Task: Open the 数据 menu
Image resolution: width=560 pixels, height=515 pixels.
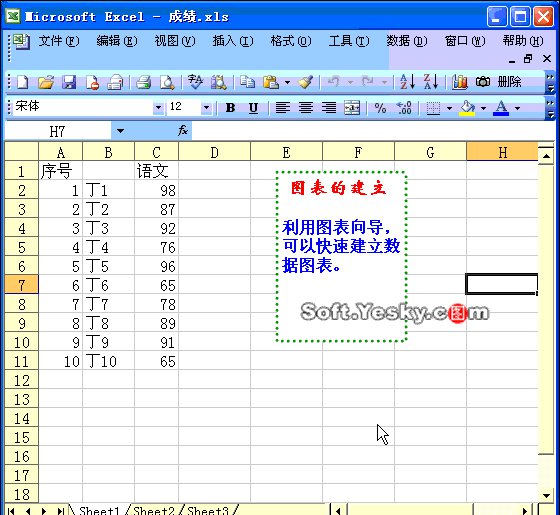Action: [407, 41]
